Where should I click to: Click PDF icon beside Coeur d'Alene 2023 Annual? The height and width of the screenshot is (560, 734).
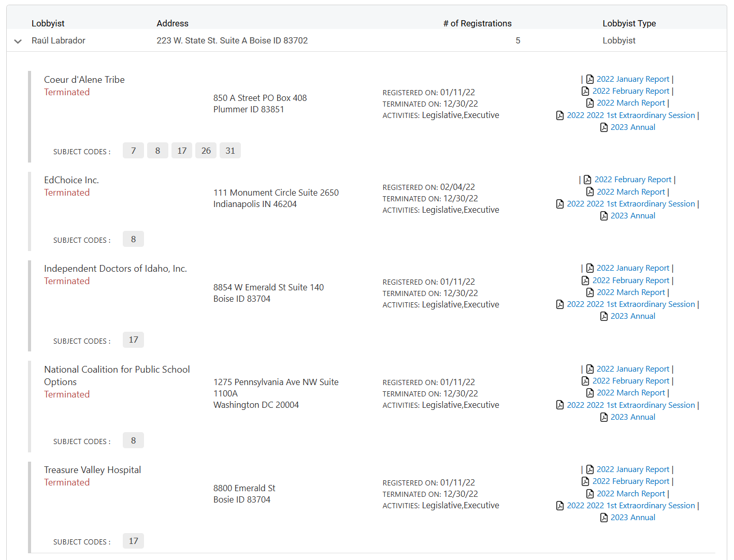tap(603, 127)
